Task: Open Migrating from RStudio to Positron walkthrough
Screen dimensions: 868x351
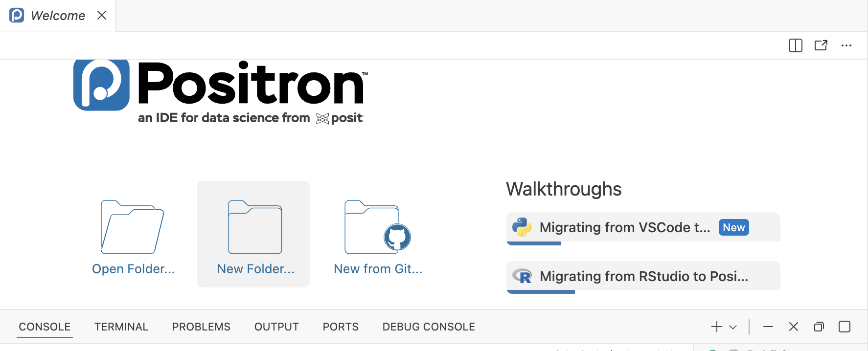Action: pos(643,276)
